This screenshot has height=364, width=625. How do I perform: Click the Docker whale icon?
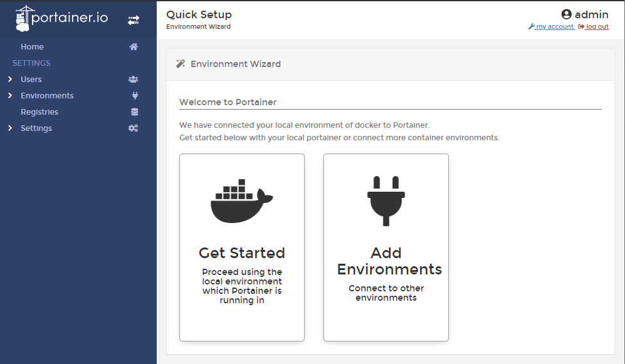[241, 201]
